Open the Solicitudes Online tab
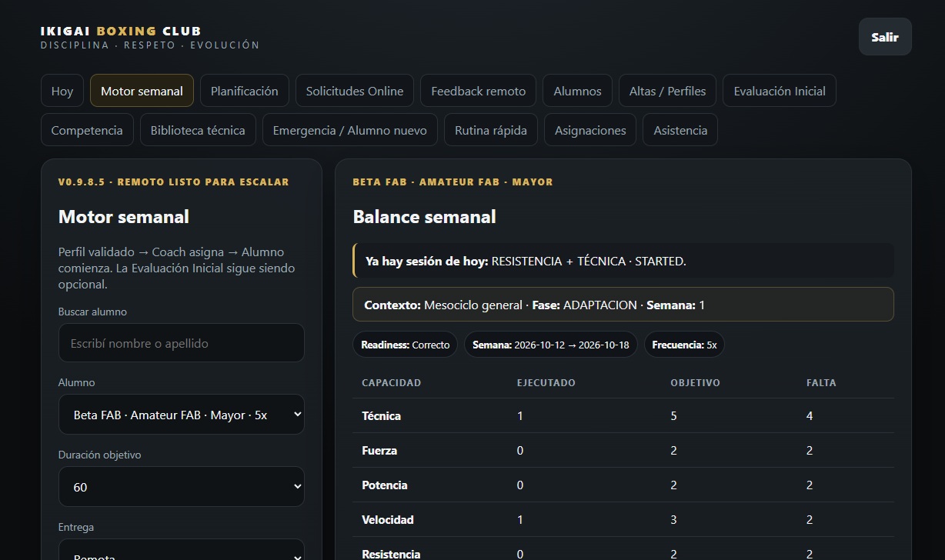 coord(355,91)
